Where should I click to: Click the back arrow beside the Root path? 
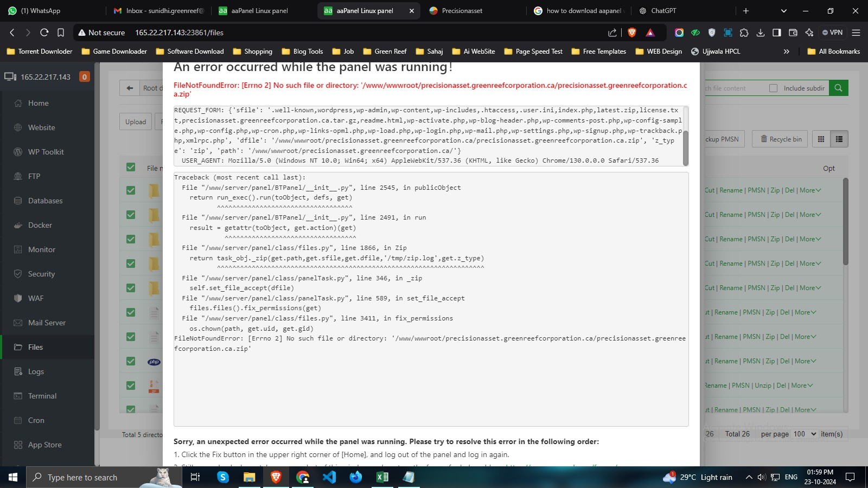[129, 88]
